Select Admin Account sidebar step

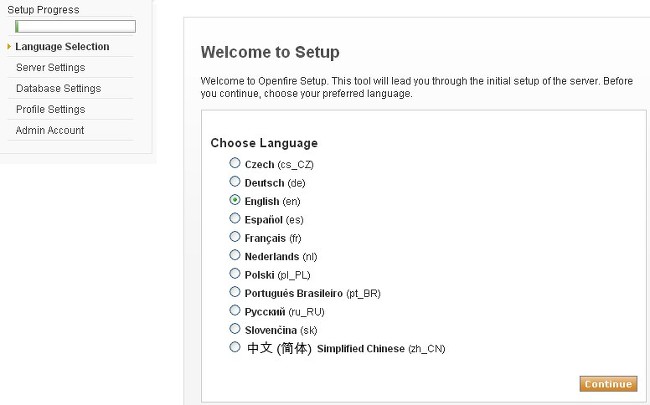50,130
